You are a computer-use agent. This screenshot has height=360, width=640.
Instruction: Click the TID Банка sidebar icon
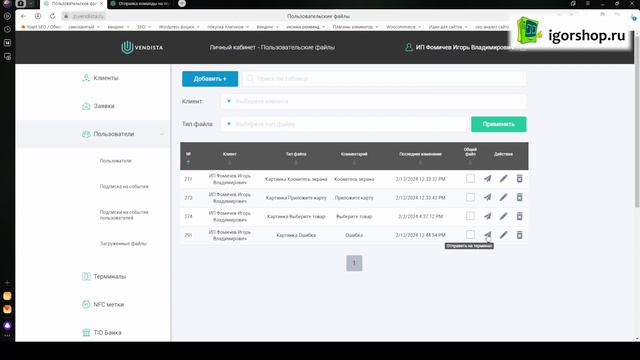(86, 332)
